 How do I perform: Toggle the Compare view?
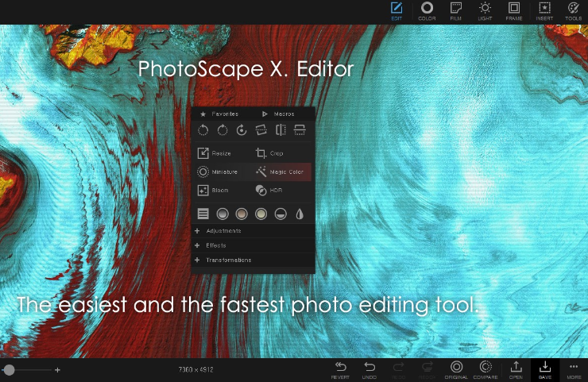(485, 370)
